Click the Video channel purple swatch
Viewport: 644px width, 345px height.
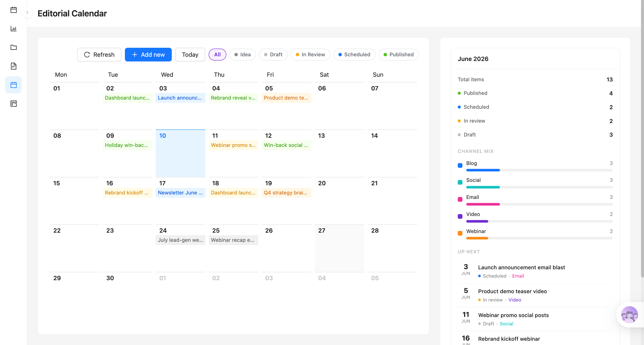pyautogui.click(x=460, y=216)
